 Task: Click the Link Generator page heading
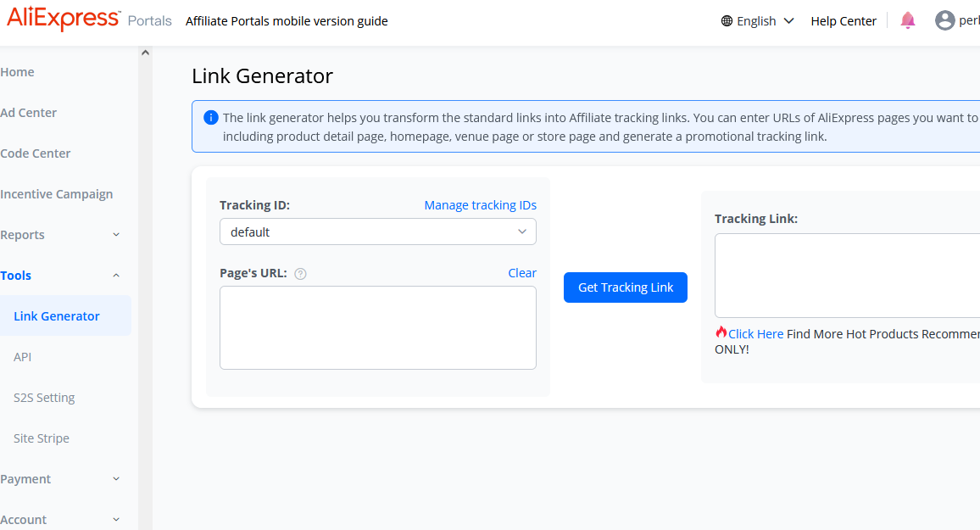262,75
